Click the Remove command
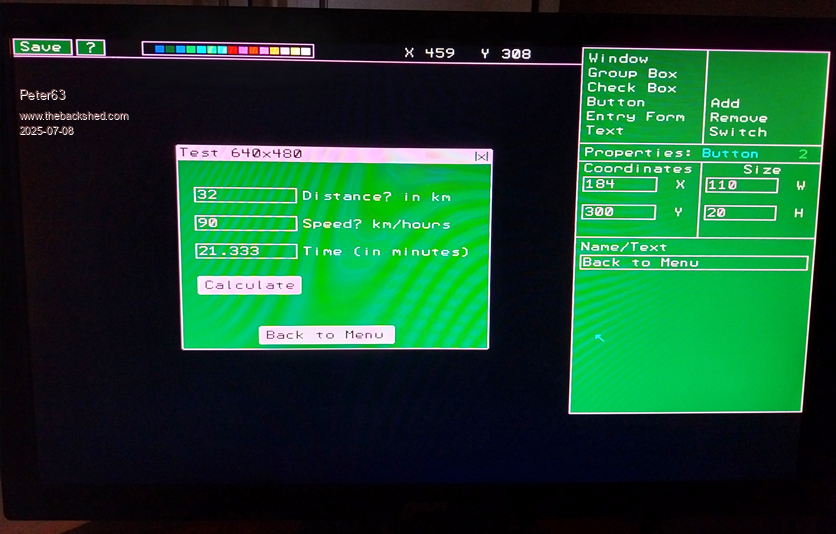Image resolution: width=836 pixels, height=534 pixels. tap(738, 118)
